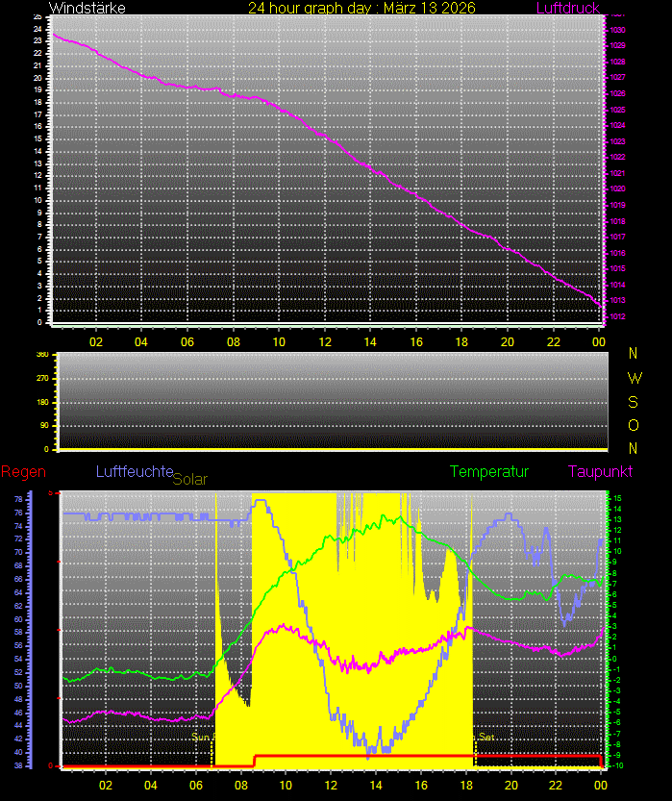Click the W compass direction letter
This screenshot has height=801, width=672.
pos(632,377)
